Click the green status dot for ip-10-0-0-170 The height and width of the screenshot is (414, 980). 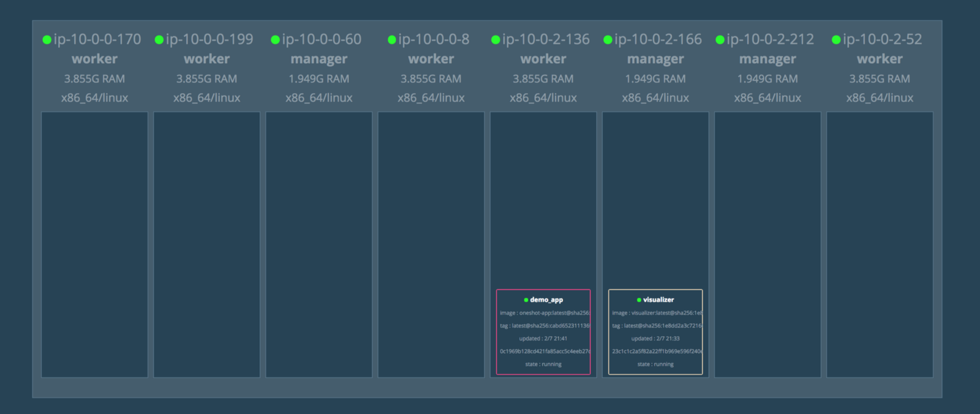[47, 40]
